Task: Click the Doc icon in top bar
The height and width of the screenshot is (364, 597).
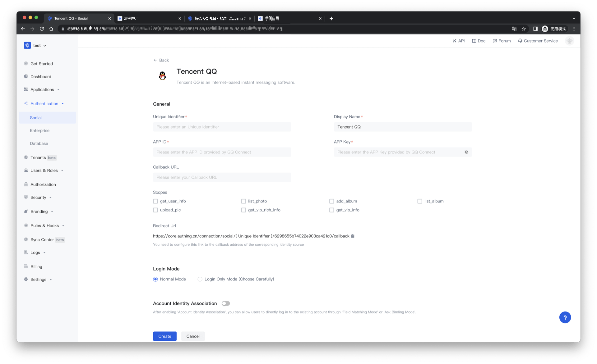Action: (479, 41)
